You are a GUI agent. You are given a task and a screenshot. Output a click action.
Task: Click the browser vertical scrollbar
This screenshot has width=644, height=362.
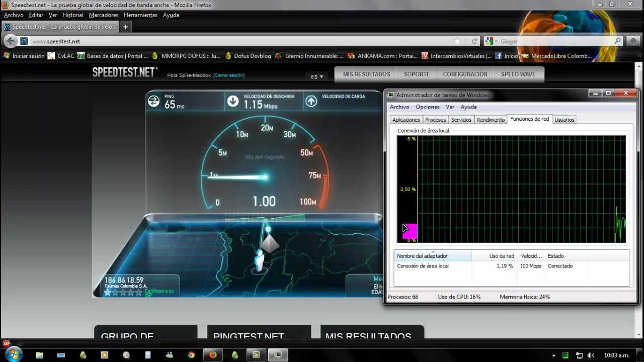[640, 201]
